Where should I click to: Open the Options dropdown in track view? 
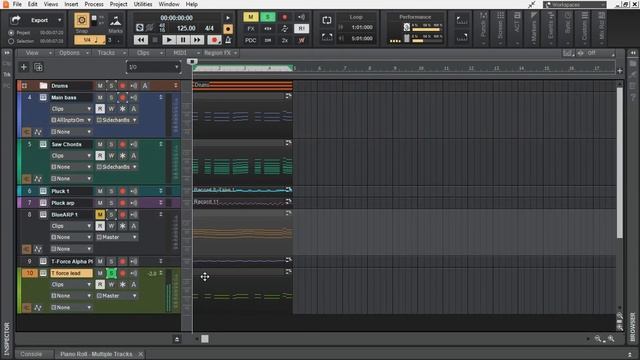(x=73, y=53)
